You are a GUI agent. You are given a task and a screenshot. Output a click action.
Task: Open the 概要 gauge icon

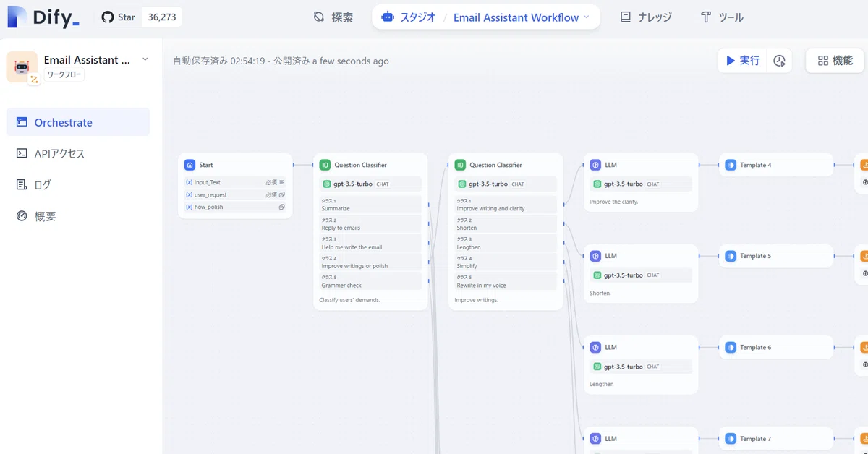pyautogui.click(x=22, y=215)
